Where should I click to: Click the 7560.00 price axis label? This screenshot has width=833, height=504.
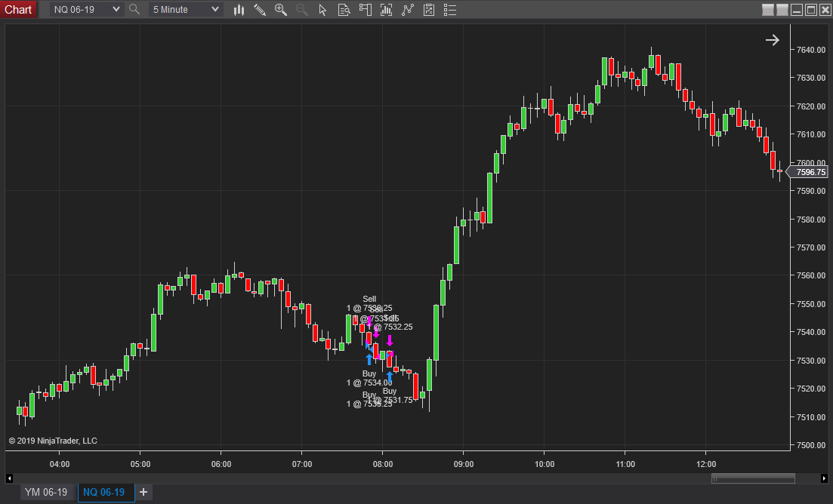click(x=810, y=276)
